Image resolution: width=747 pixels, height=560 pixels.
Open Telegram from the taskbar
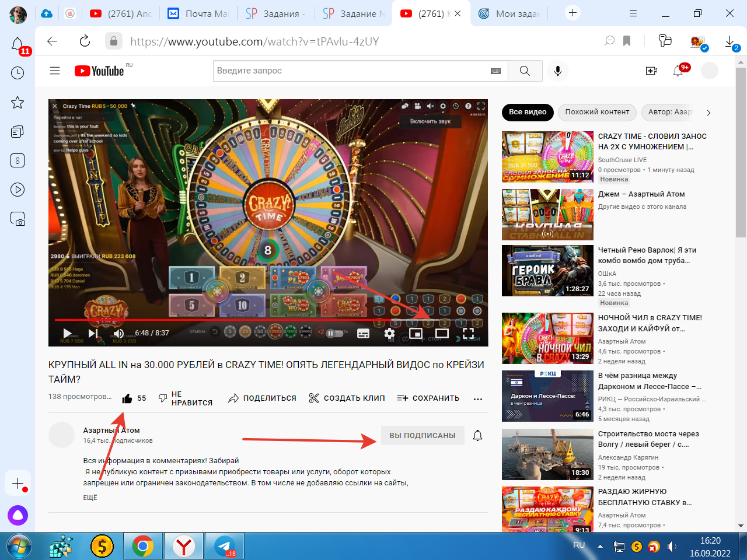[225, 547]
